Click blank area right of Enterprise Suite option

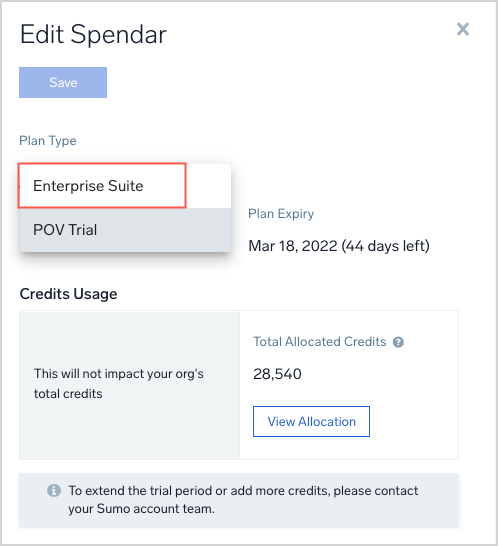(x=208, y=186)
